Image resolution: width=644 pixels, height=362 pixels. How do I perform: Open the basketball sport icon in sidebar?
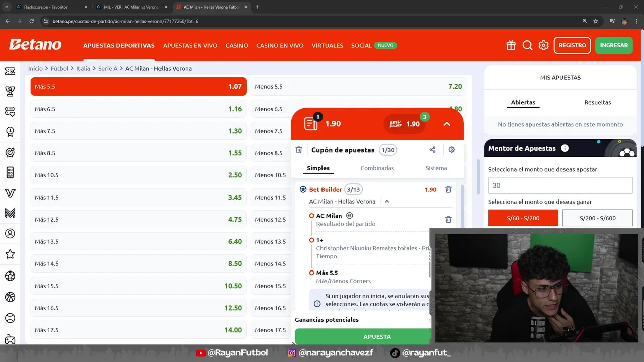tap(10, 297)
